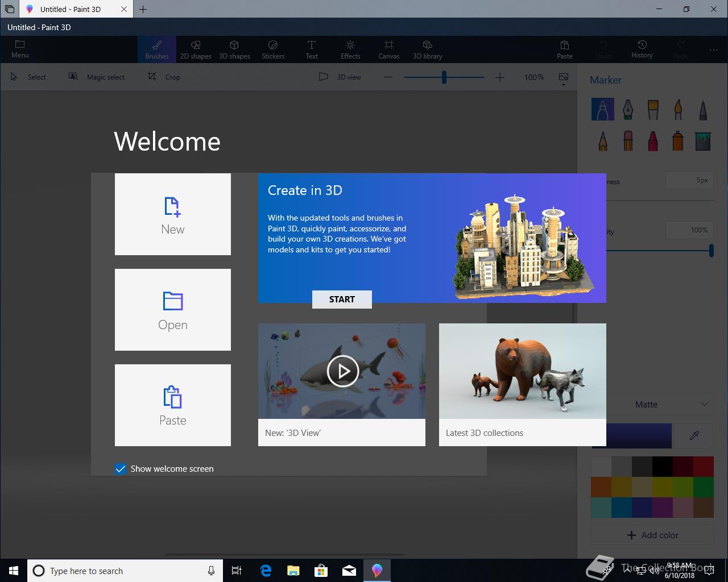Choose the black color swatch
The height and width of the screenshot is (582, 728).
click(663, 467)
